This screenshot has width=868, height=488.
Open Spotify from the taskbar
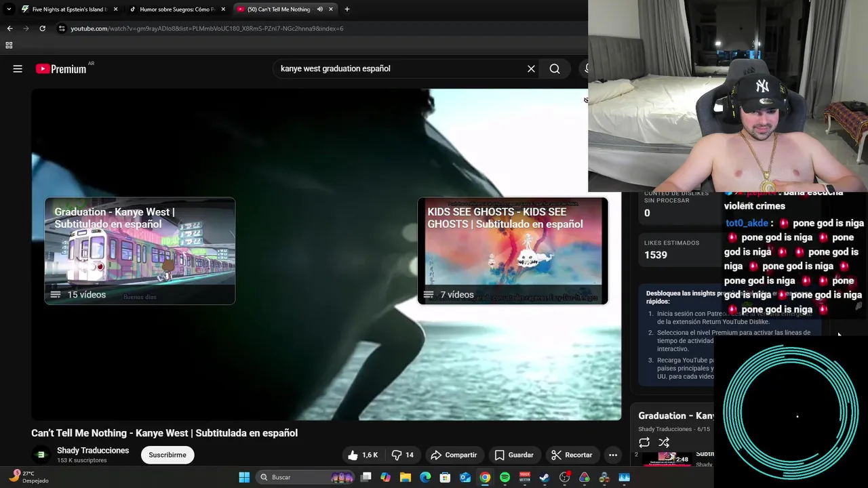pos(505,477)
